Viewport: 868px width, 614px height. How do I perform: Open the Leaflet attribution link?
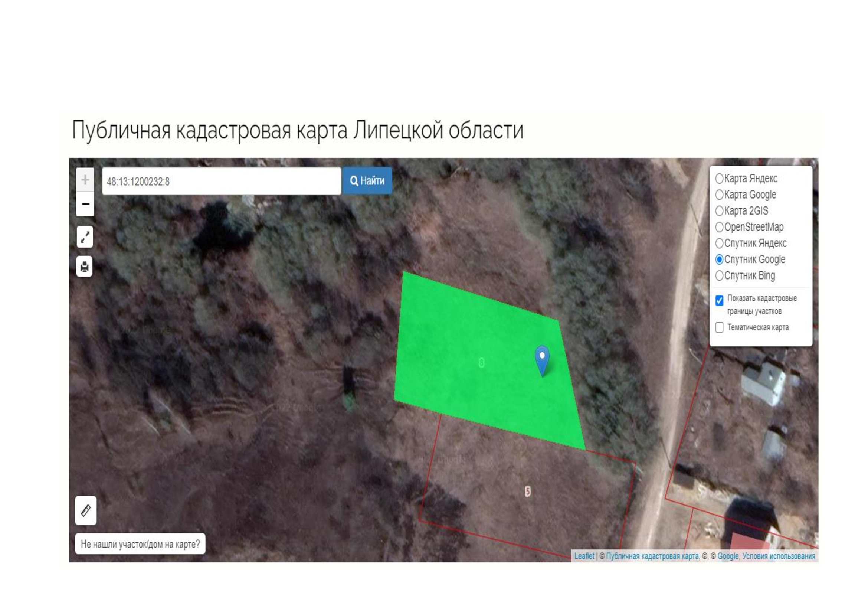[584, 556]
